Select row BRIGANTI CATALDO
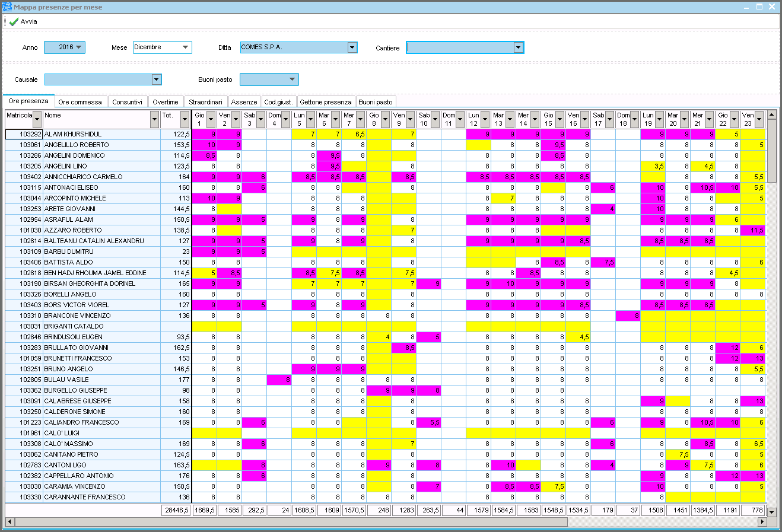This screenshot has width=782, height=532. click(x=386, y=326)
